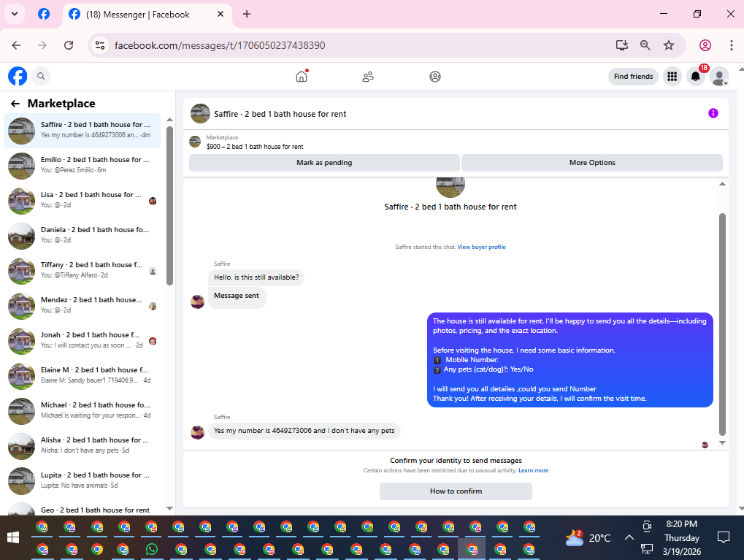Click listing thumbnail beside $900 price
This screenshot has width=744, height=560.
(195, 142)
